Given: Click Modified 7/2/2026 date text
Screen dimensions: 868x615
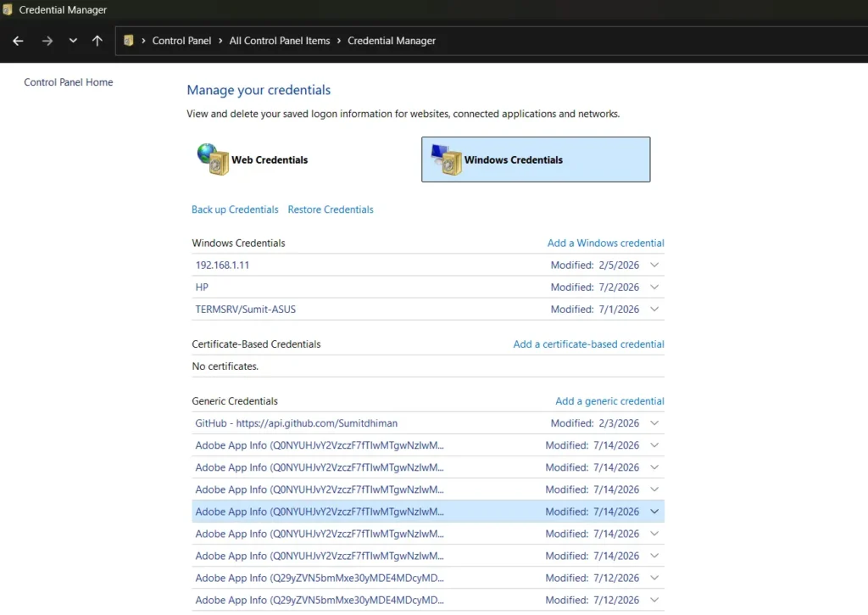Looking at the screenshot, I should (x=594, y=287).
